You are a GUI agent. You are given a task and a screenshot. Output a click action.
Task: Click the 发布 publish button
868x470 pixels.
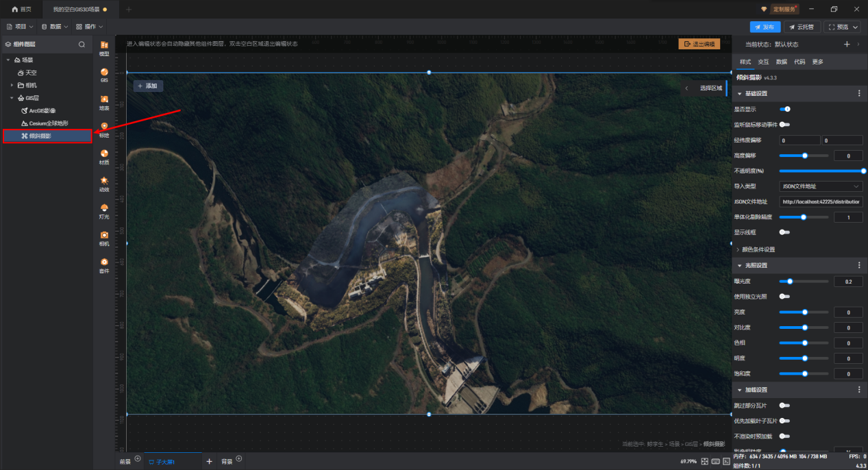[x=765, y=27]
